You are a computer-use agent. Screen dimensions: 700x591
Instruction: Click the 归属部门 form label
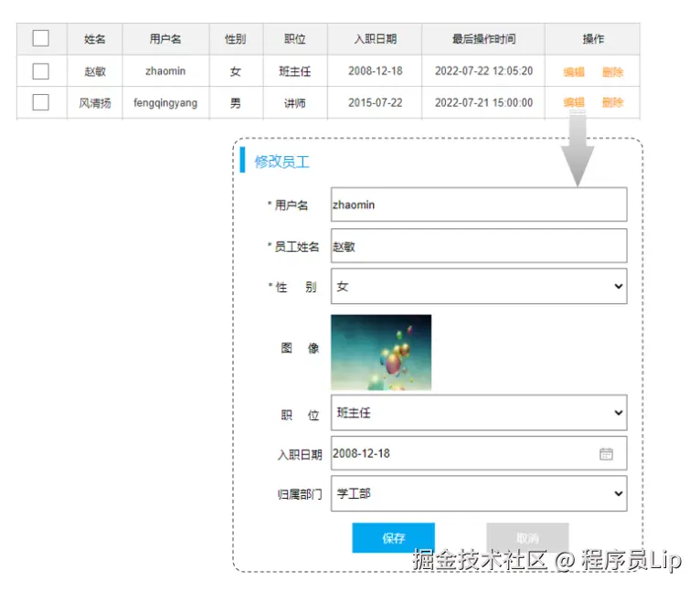(x=300, y=494)
